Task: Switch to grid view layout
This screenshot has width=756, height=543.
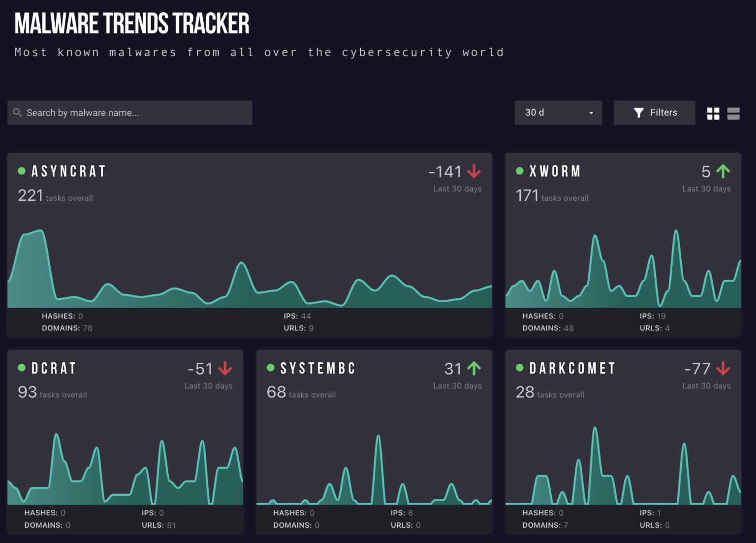Action: pos(713,114)
